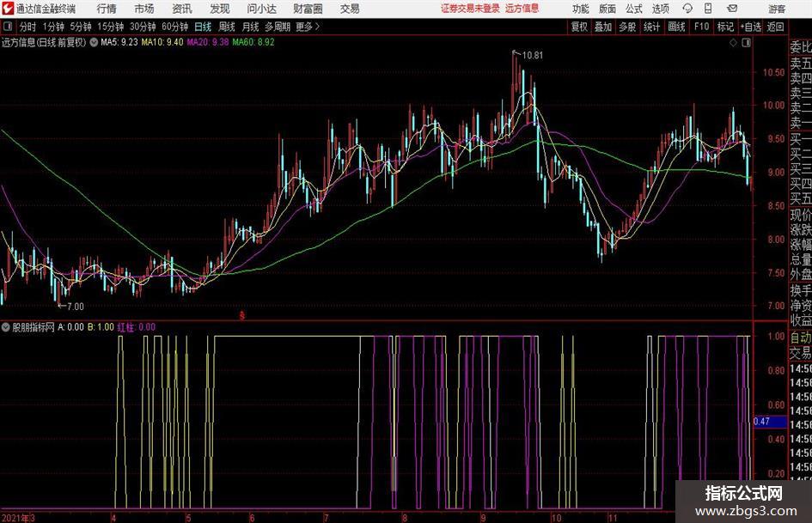This screenshot has height=523, width=812.
Task: Click the 叠加 overlay button
Action: click(603, 27)
